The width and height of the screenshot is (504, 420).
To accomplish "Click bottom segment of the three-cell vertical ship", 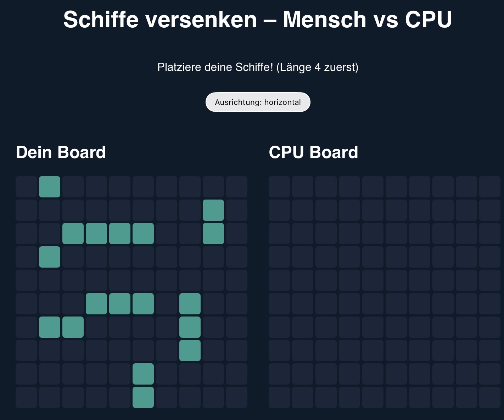I will 190,351.
